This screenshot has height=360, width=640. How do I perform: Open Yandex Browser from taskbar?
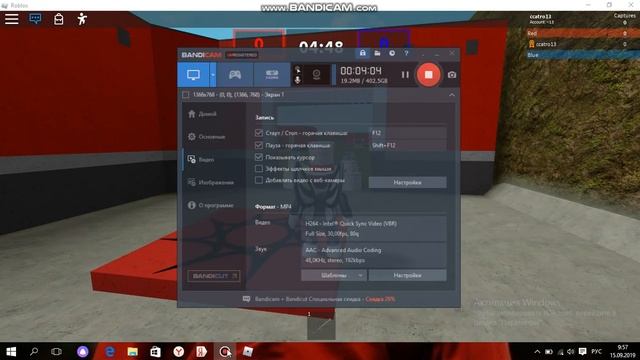click(178, 351)
